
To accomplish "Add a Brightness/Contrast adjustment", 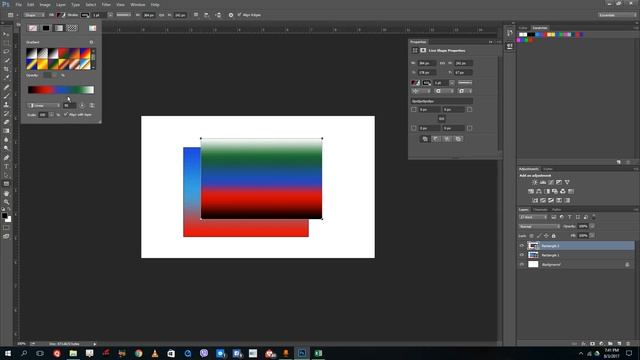I will [535, 182].
